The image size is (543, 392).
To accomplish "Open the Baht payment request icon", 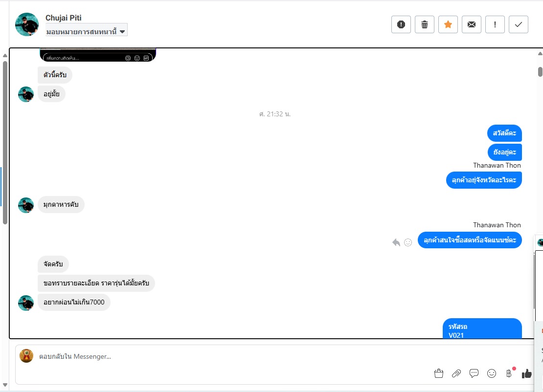I will [x=509, y=373].
